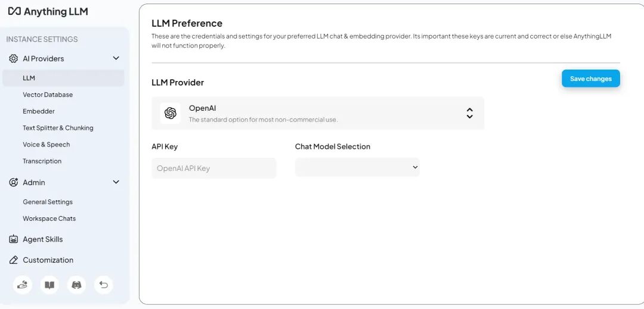Open Workspace Chats link

pyautogui.click(x=49, y=219)
